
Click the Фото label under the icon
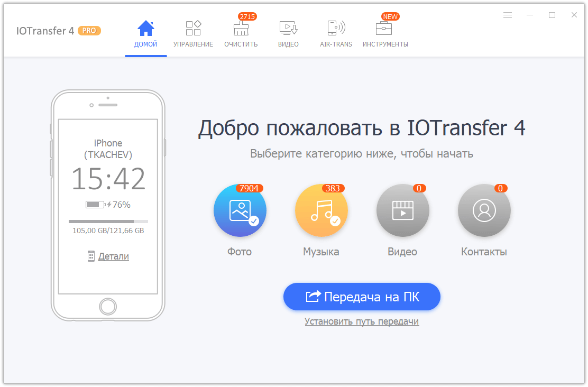[240, 252]
